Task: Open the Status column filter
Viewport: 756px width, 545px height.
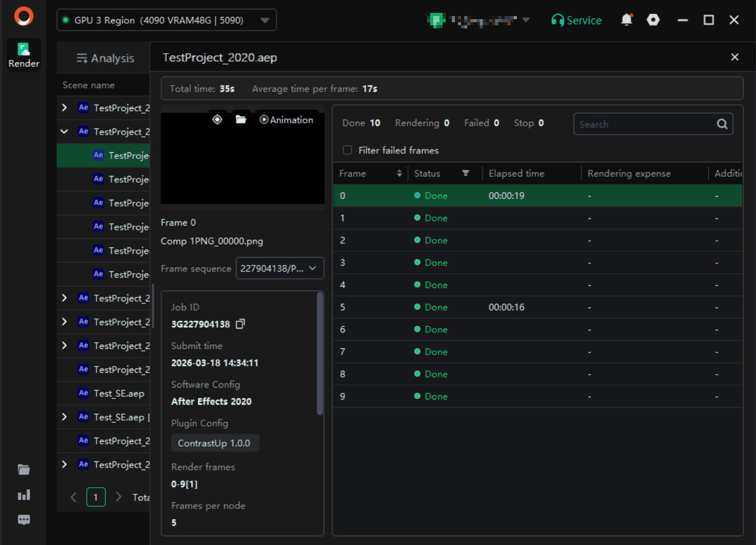Action: point(465,173)
